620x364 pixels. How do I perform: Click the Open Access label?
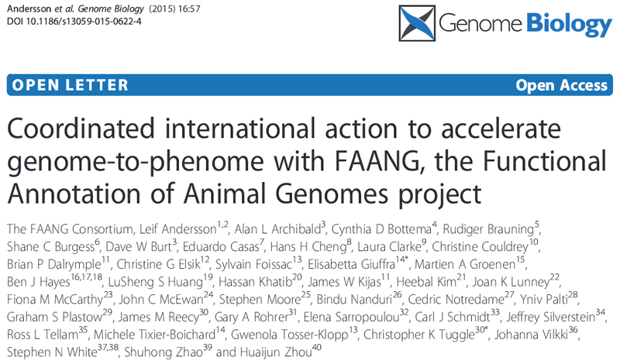pos(561,85)
